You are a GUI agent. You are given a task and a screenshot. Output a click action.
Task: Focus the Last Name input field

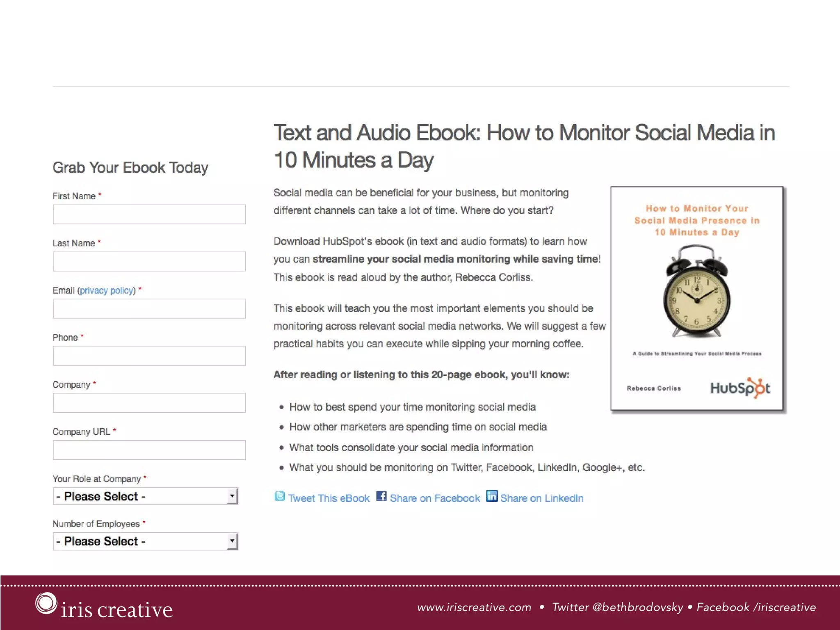click(149, 262)
